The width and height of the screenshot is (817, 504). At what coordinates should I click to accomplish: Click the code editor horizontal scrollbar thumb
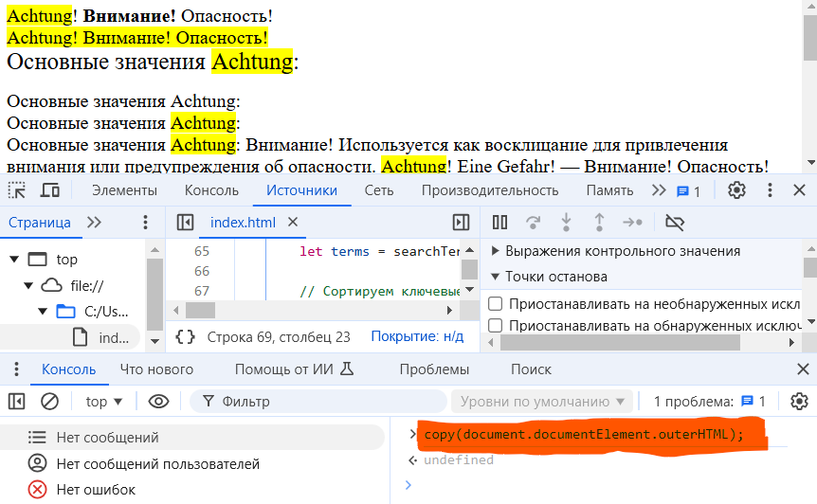(x=201, y=311)
